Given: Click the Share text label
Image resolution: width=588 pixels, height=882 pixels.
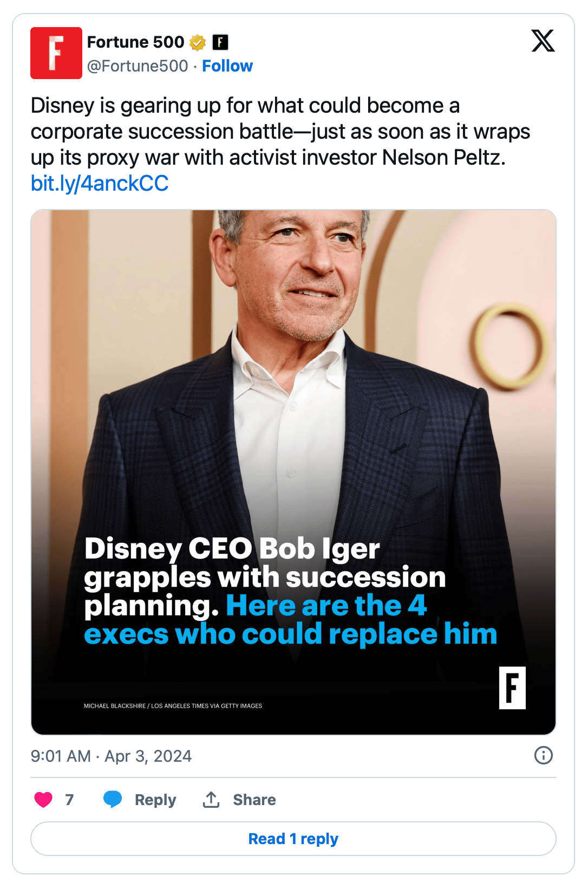Looking at the screenshot, I should point(254,800).
